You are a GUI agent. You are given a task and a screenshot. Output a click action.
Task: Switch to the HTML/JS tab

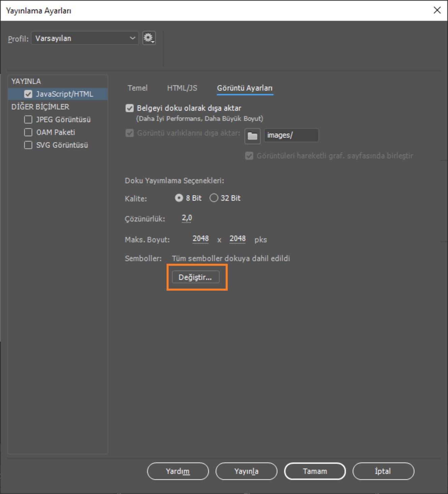click(x=182, y=88)
